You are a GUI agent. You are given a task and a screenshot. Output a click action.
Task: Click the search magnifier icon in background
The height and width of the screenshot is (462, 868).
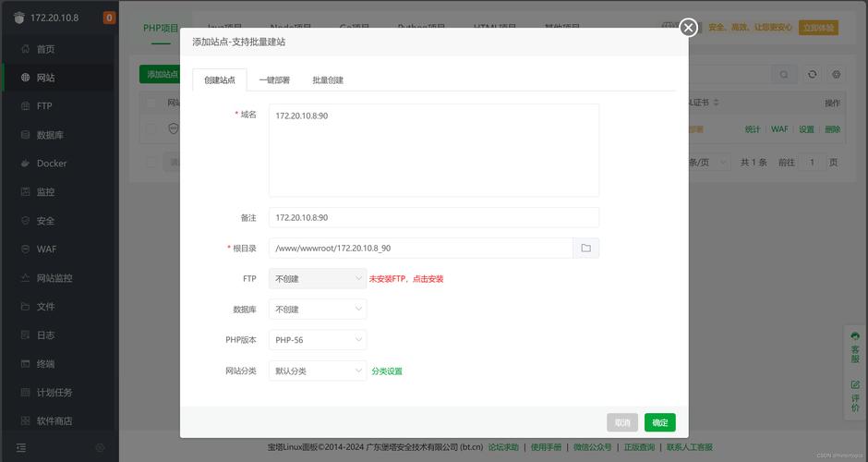(784, 74)
